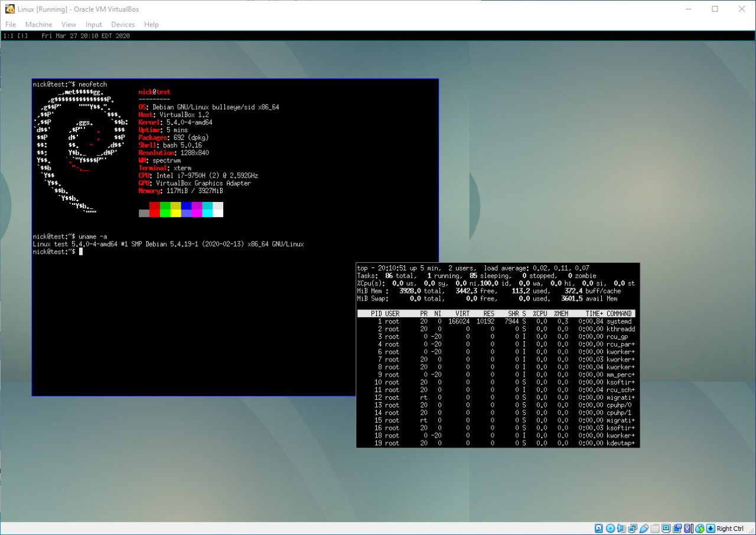Click the mm_perc+ process row in top
The image size is (756, 535).
[x=496, y=374]
